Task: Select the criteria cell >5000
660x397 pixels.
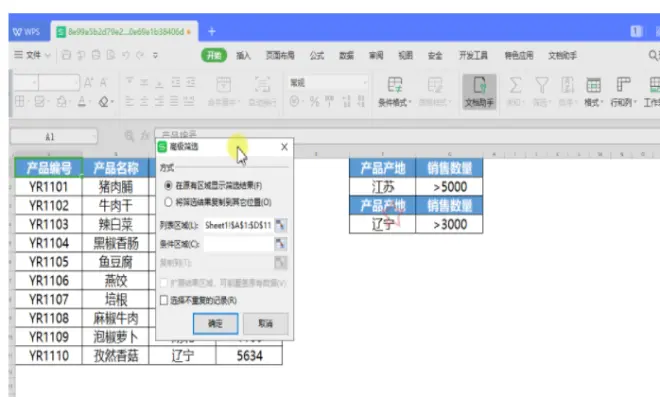Action: [449, 187]
